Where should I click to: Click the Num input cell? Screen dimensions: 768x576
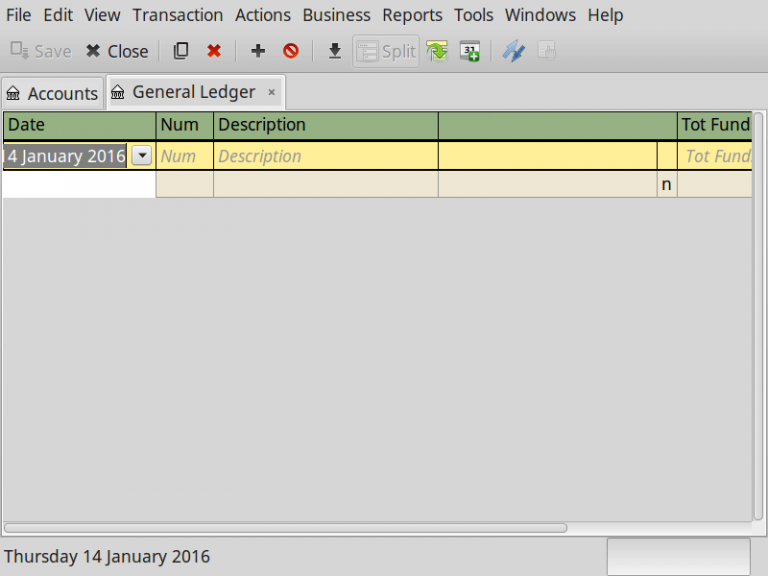point(185,156)
